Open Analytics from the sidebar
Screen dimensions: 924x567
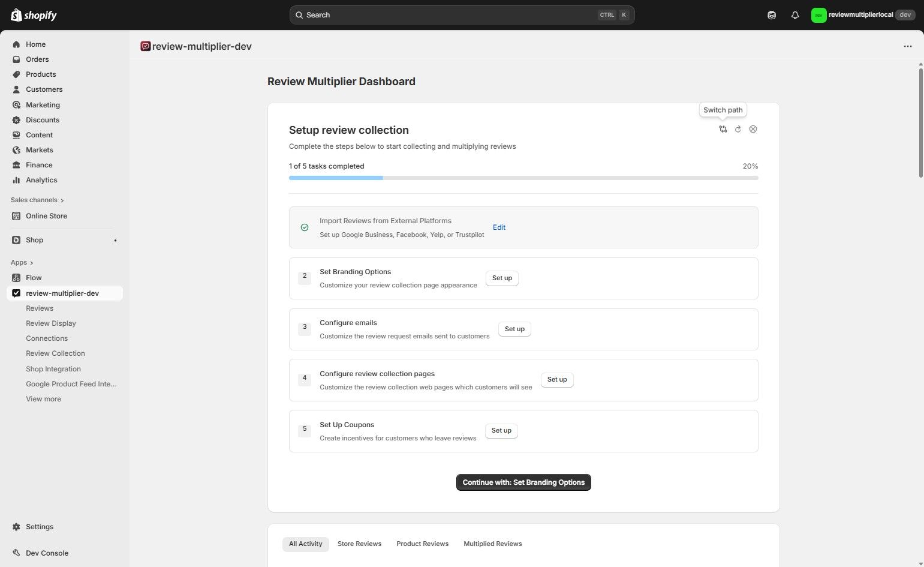[41, 179]
